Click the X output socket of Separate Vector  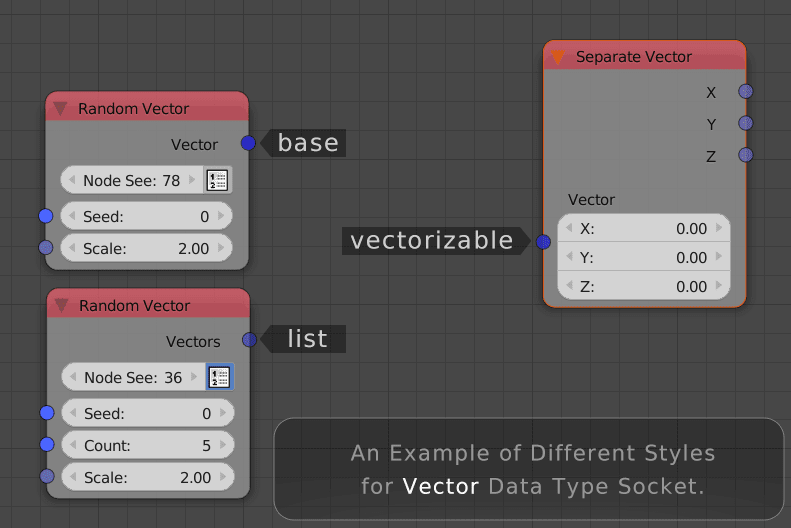pyautogui.click(x=746, y=91)
